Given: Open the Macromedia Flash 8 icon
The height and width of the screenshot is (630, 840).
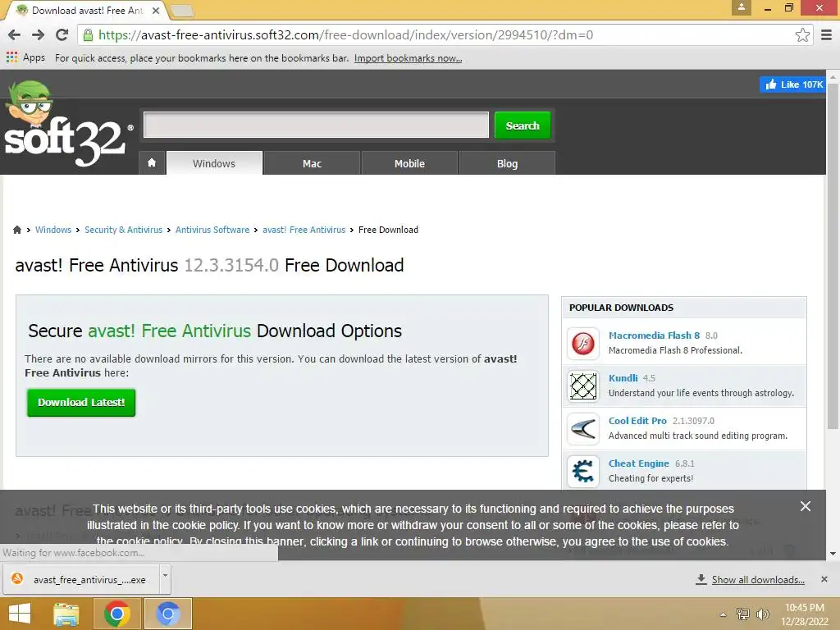Looking at the screenshot, I should click(583, 343).
